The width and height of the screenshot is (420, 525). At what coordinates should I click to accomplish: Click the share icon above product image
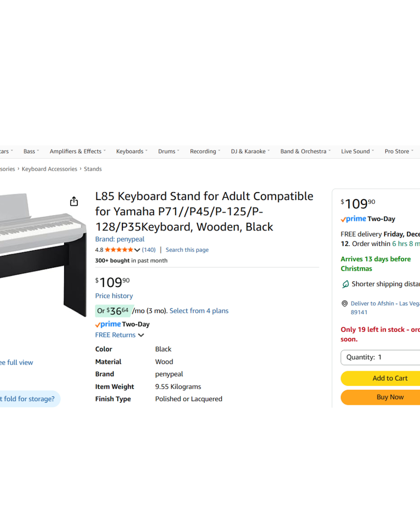74,201
